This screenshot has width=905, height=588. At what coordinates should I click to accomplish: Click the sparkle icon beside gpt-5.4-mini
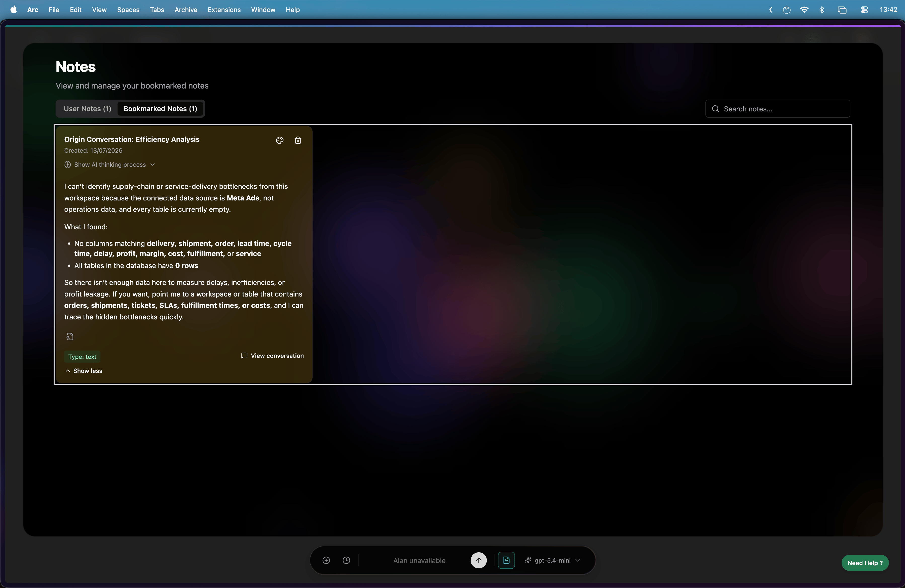tap(528, 560)
